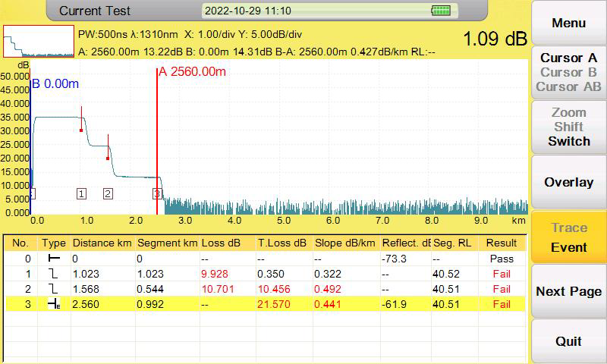Screen dimensions: 607x364
Task: Click the start-of-fiber type icon in row 0
Action: click(x=54, y=259)
